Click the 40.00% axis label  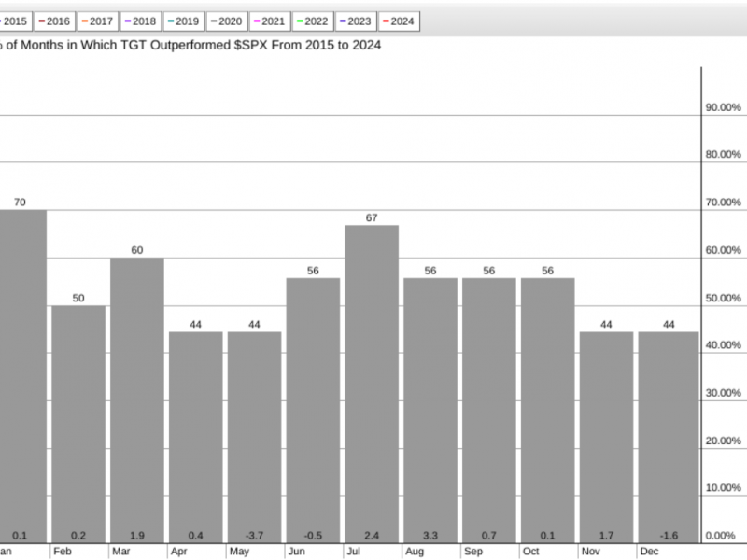[x=723, y=345]
